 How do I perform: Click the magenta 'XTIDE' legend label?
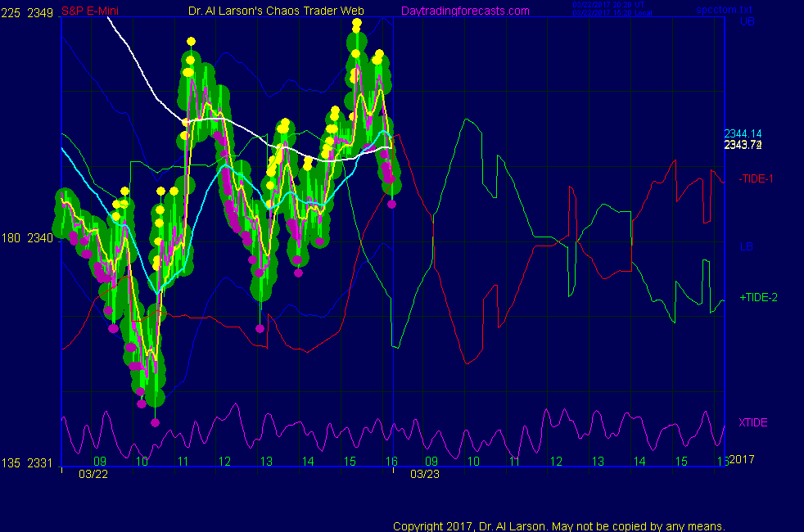point(752,422)
